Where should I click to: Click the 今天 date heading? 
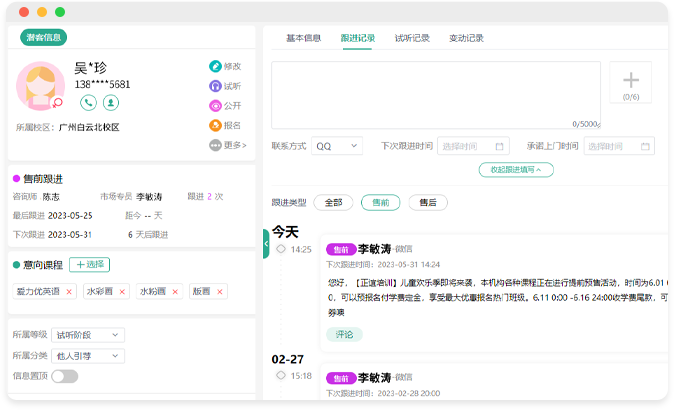click(x=285, y=232)
